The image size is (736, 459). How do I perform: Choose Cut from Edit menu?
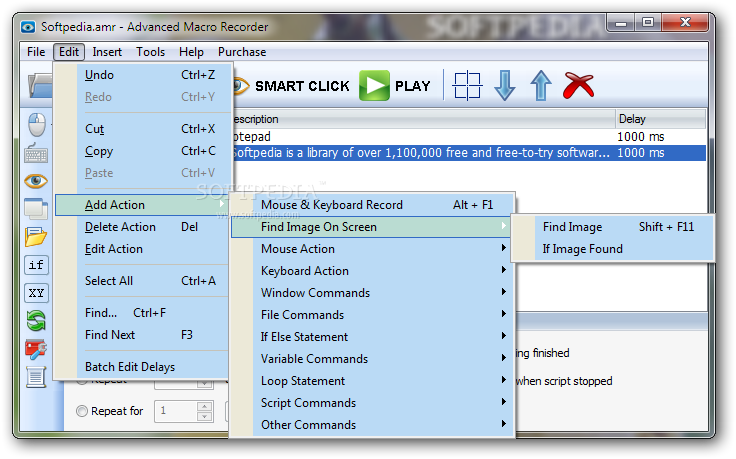coord(143,129)
